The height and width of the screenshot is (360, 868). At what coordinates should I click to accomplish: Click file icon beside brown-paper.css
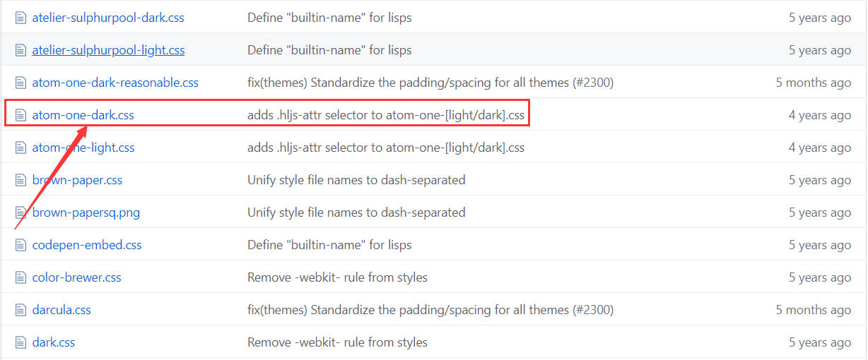[x=20, y=180]
